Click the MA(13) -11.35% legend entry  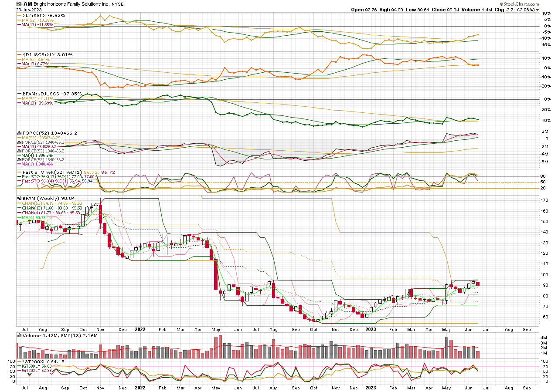coord(35,25)
